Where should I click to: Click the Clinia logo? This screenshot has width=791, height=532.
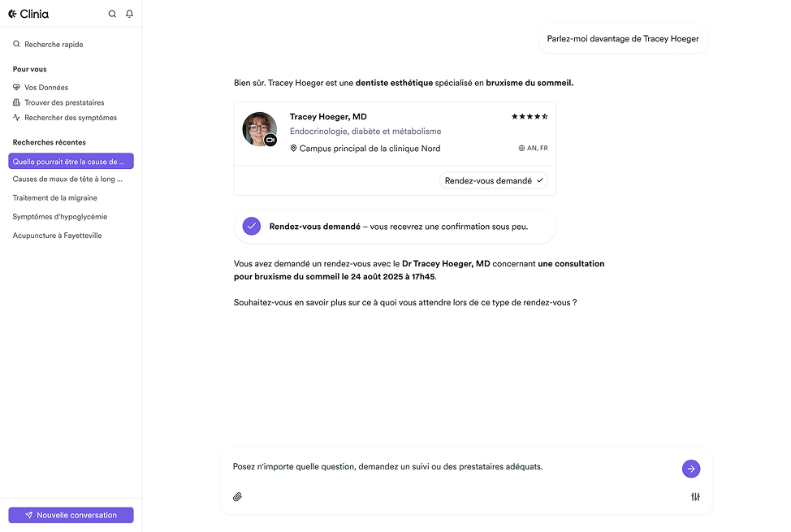coord(28,14)
